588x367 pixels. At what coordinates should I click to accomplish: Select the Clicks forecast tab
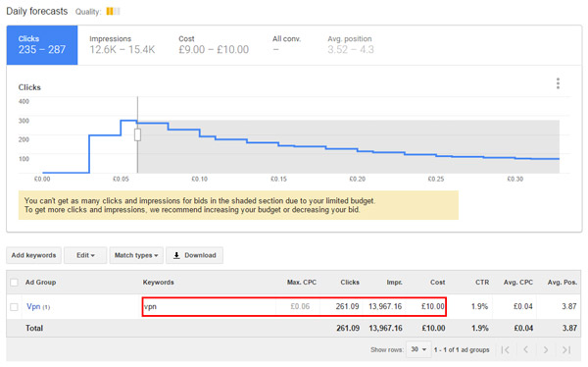pos(42,45)
